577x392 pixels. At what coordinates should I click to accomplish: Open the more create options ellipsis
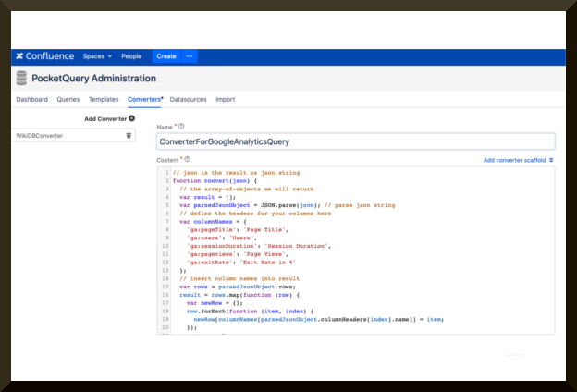click(190, 56)
